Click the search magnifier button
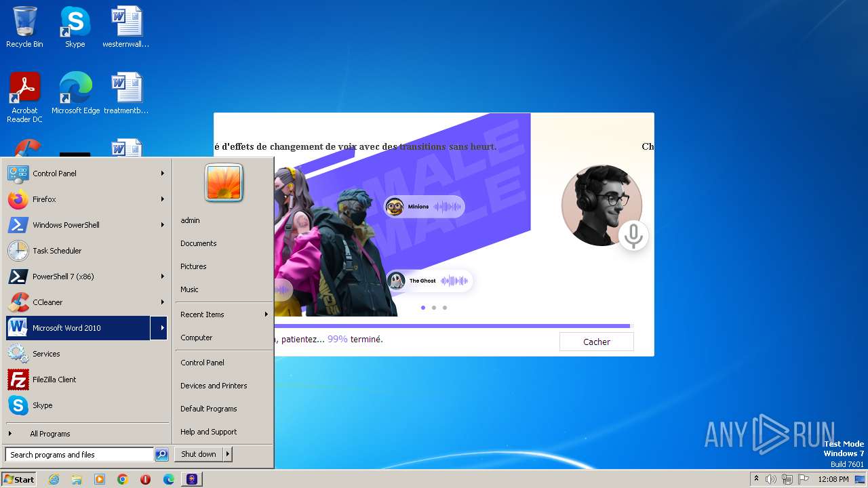This screenshot has width=868, height=488. point(161,455)
